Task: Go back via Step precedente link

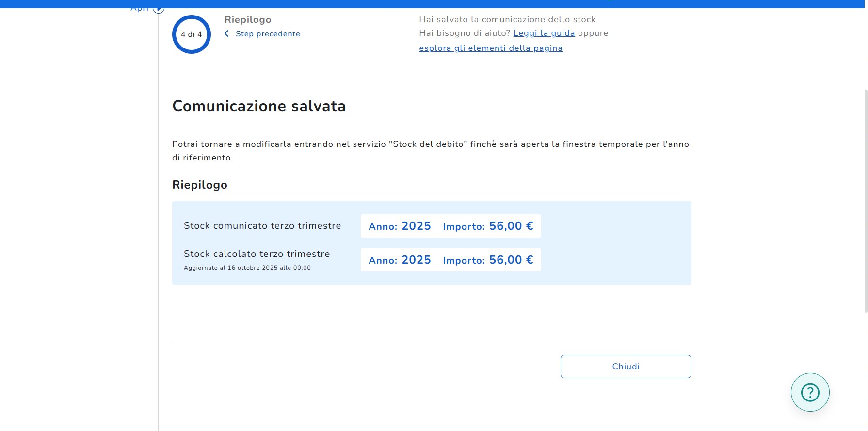Action: coord(268,34)
